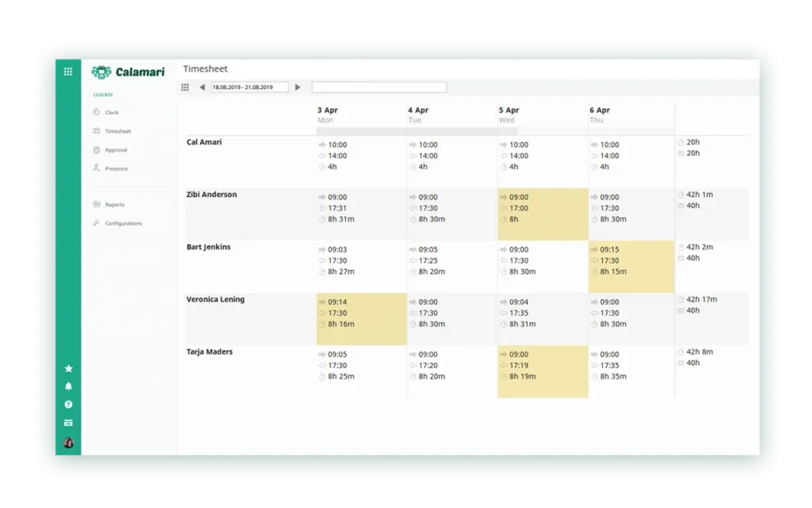Click the Timesheet page title

click(x=206, y=69)
